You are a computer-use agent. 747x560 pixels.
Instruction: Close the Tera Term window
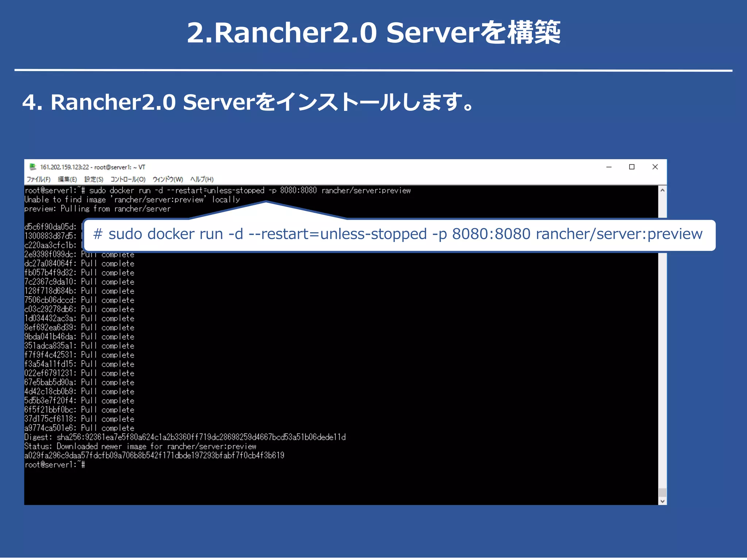(655, 167)
